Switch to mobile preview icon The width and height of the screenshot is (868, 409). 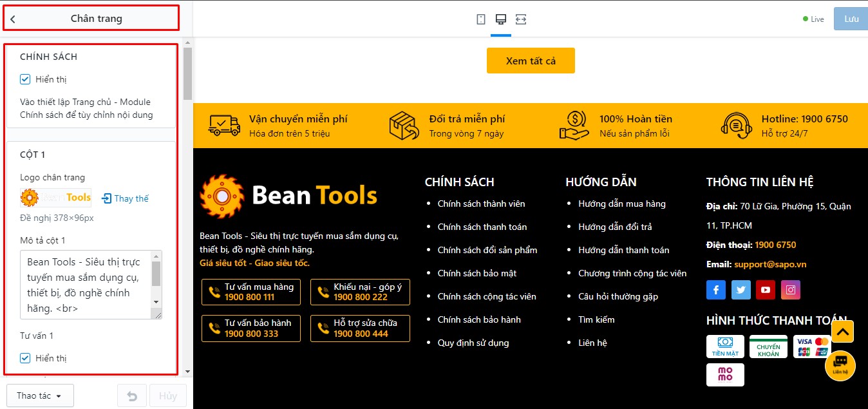[x=481, y=19]
